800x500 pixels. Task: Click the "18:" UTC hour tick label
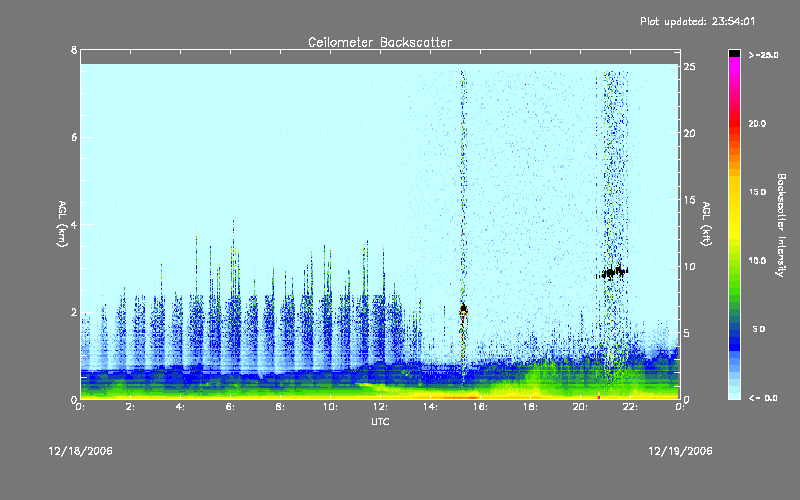tap(530, 407)
